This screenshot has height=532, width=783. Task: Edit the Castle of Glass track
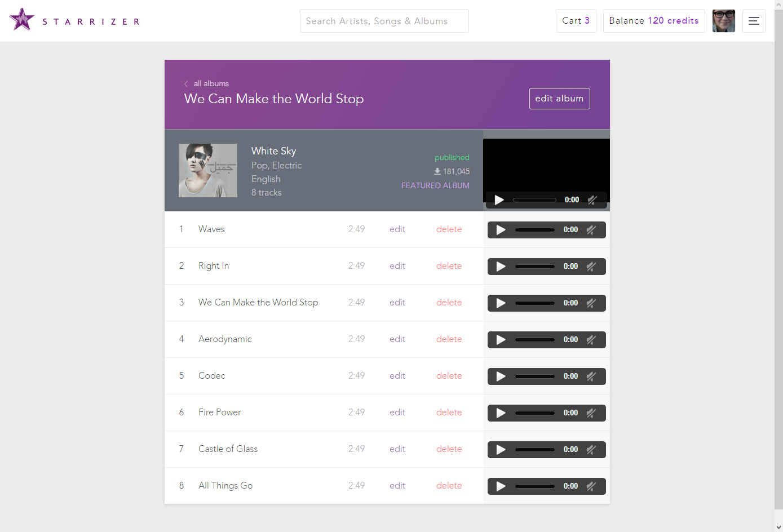point(397,449)
